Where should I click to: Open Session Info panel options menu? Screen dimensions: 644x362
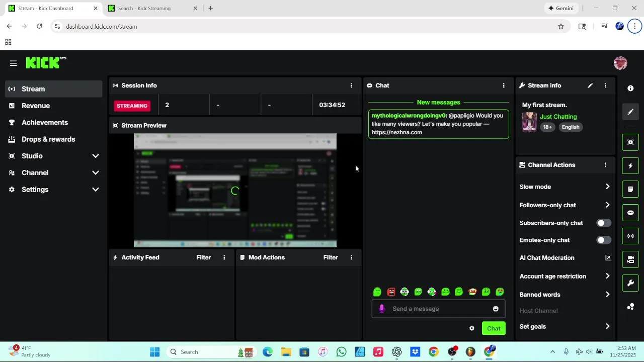click(351, 85)
